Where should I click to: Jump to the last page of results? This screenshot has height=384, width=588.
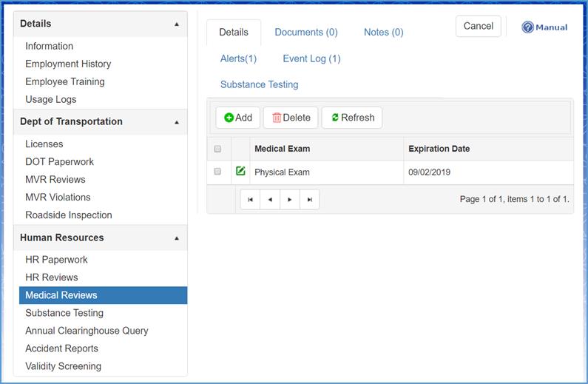click(310, 199)
